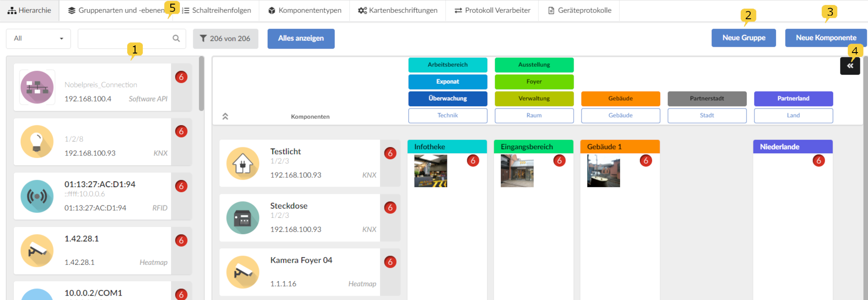Click red badge on 01:13:27:AC:D1:94 card
The height and width of the screenshot is (300, 868).
coord(181,186)
